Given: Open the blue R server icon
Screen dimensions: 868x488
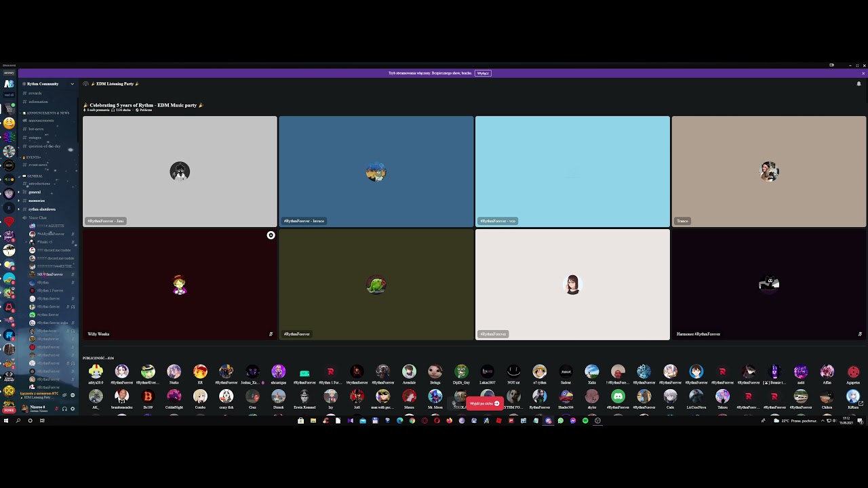Looking at the screenshot, I should pos(9,335).
